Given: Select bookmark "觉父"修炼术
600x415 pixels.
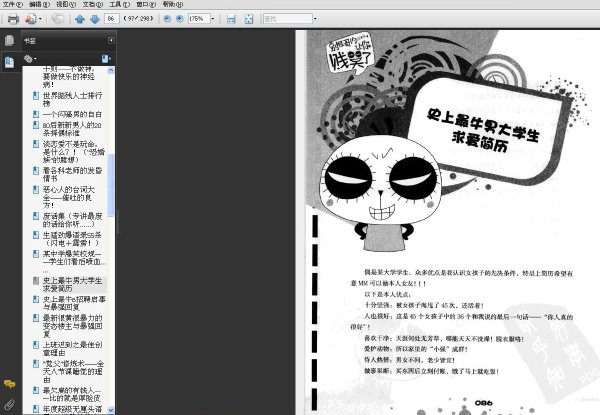Looking at the screenshot, I should (73, 371).
